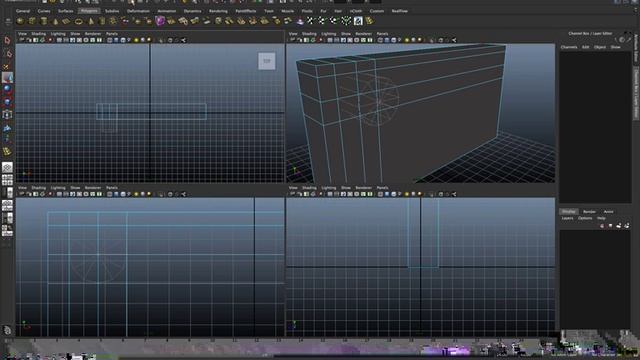Create a polygon cone from the shelf
The width and height of the screenshot is (640, 360).
click(56, 21)
